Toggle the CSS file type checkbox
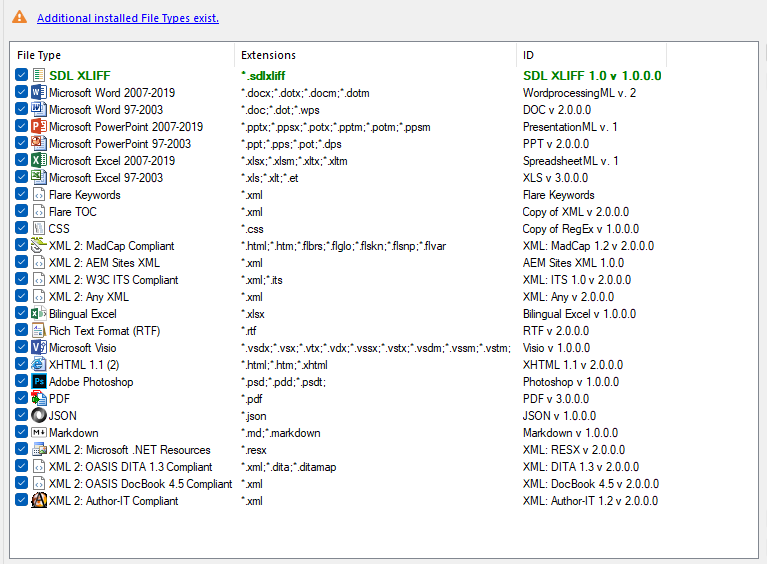The height and width of the screenshot is (564, 767). (21, 228)
